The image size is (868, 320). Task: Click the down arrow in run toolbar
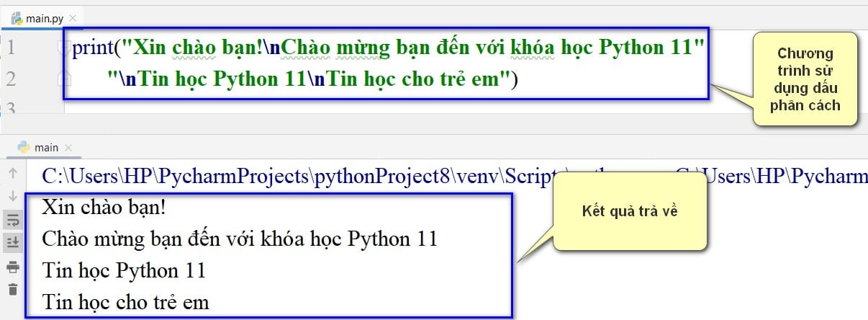pos(12,195)
